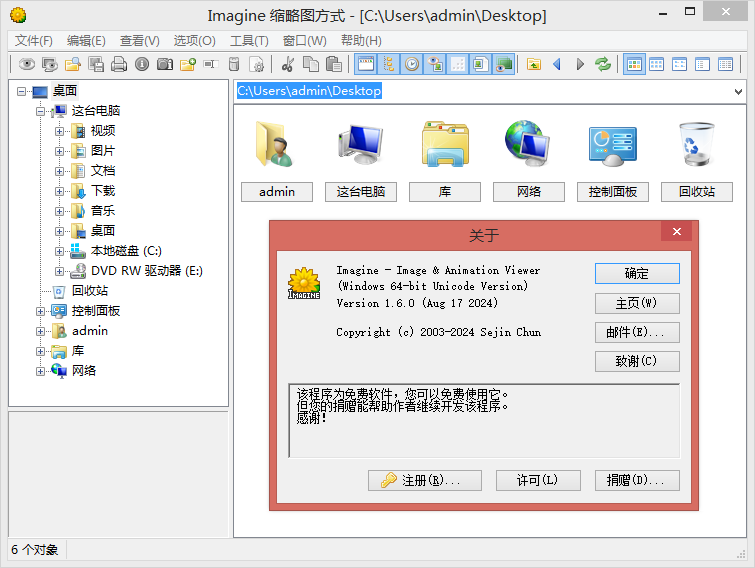Click the gray forward arrow icon
The height and width of the screenshot is (568, 755).
tap(580, 64)
